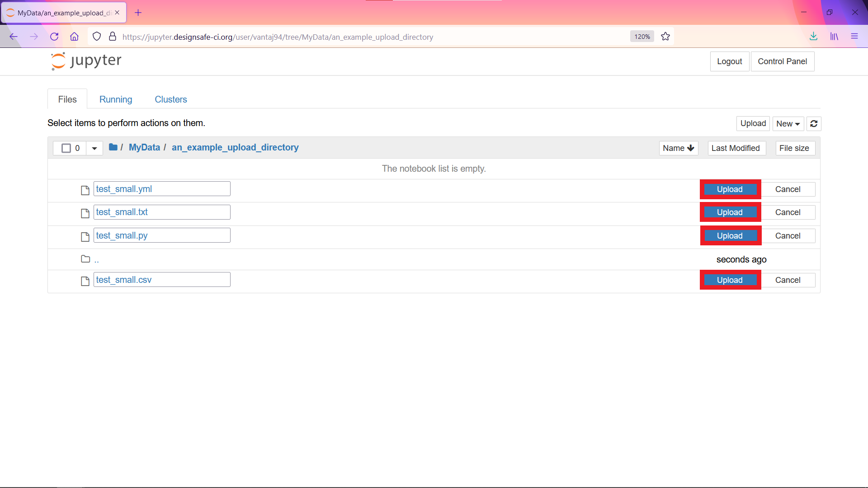Click the Upload button for test_small.py
Viewport: 868px width, 488px height.
click(730, 235)
